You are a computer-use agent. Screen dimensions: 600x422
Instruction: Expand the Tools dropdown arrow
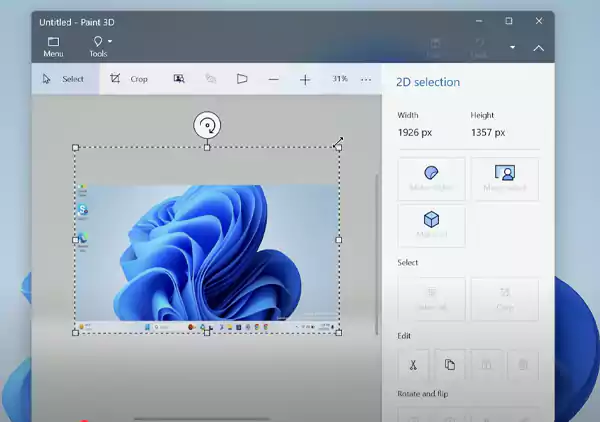[110, 41]
